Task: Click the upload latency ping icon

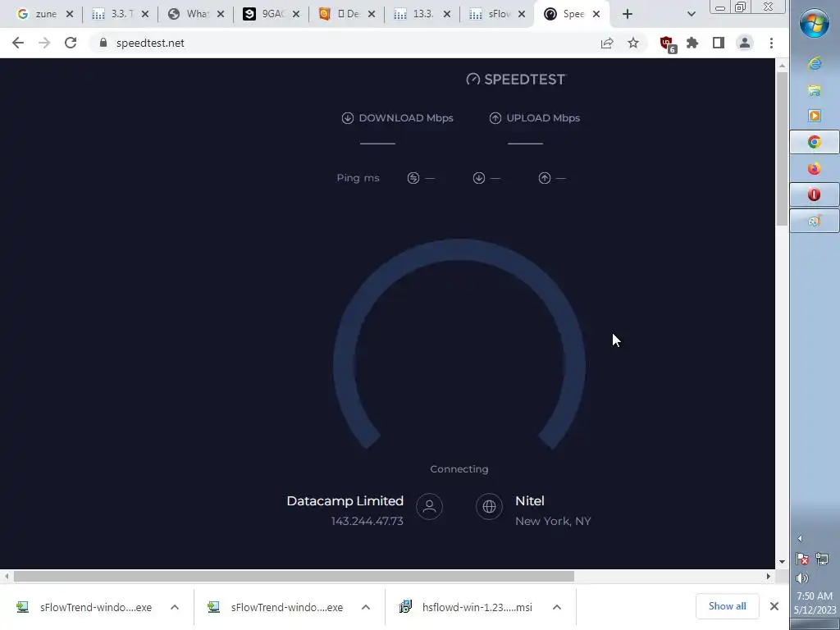Action: point(545,178)
